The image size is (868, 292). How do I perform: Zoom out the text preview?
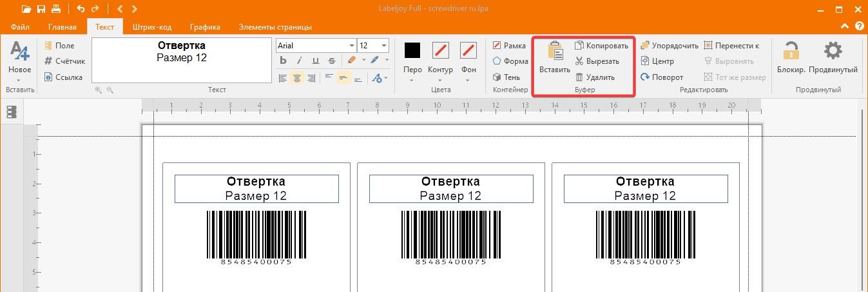click(x=110, y=90)
